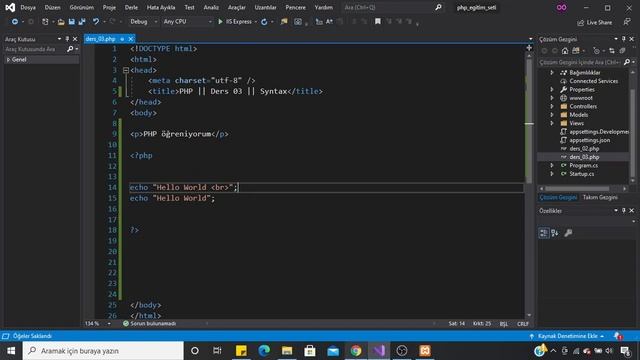Start debugging with IIS Express play button

(220, 22)
